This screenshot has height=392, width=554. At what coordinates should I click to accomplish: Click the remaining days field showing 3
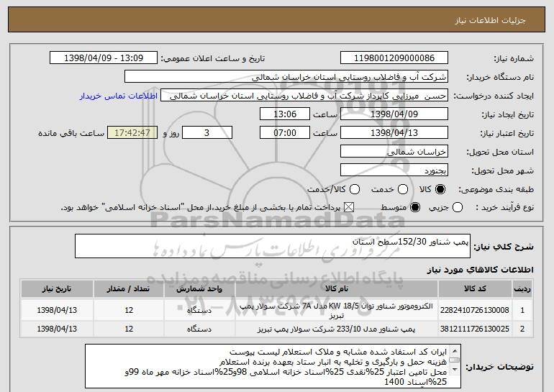point(207,133)
